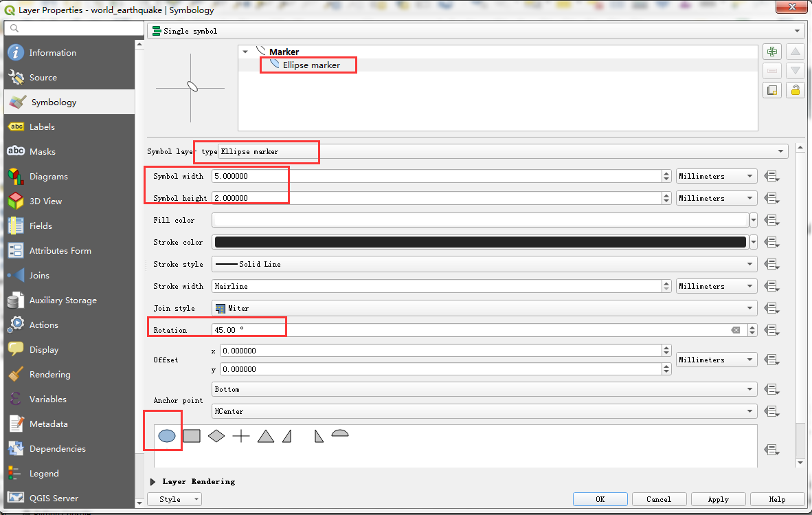Open data-defined override for Rotation

tap(771, 330)
